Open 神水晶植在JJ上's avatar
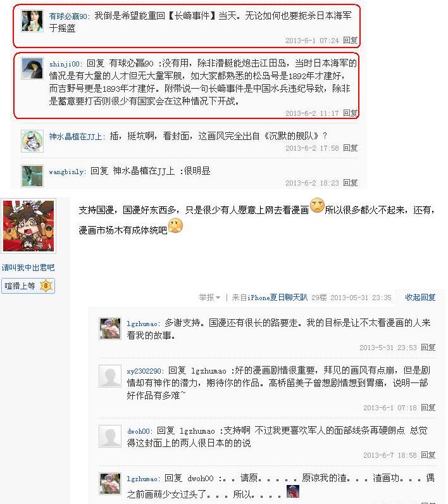The height and width of the screenshot is (504, 448). [x=32, y=141]
